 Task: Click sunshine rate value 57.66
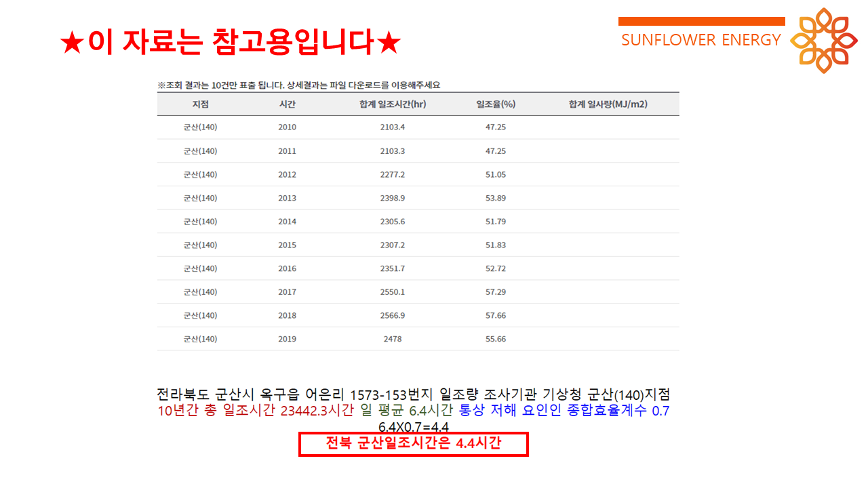point(496,315)
